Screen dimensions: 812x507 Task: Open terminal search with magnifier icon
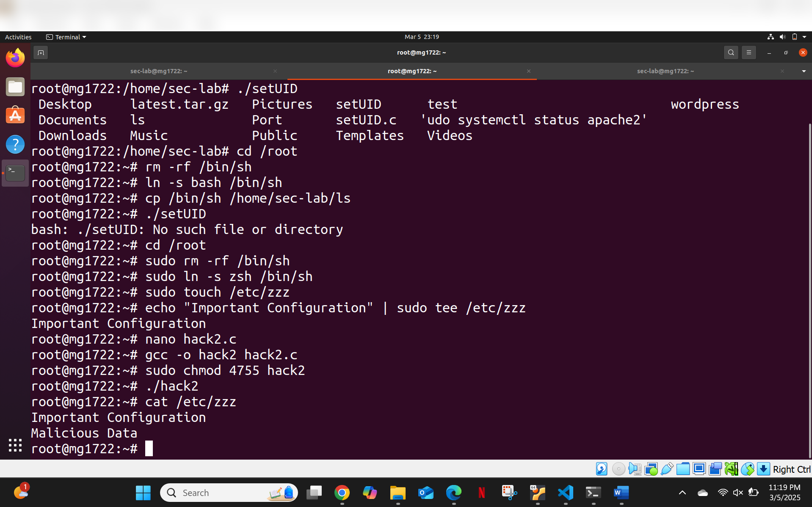click(x=731, y=52)
